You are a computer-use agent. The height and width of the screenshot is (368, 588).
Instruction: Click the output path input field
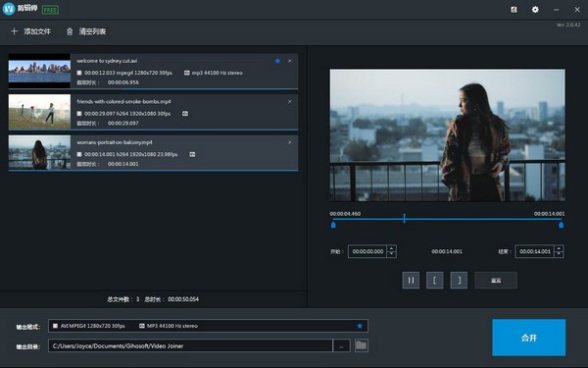coord(190,345)
